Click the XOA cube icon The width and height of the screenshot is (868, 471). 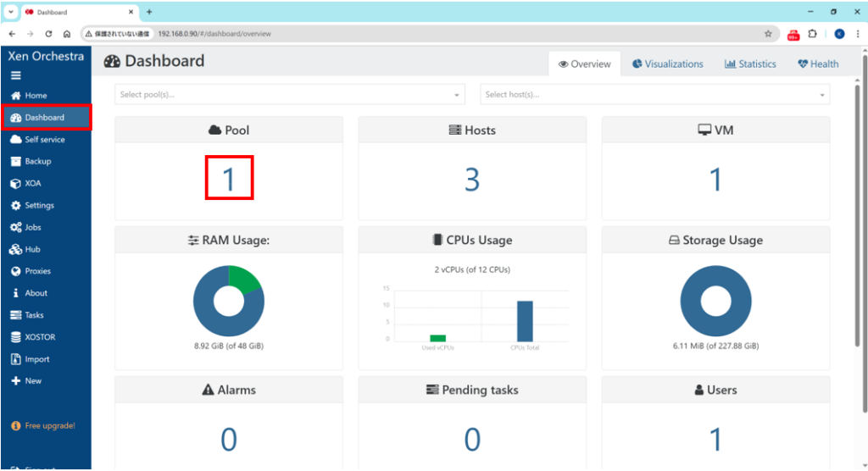[x=15, y=183]
